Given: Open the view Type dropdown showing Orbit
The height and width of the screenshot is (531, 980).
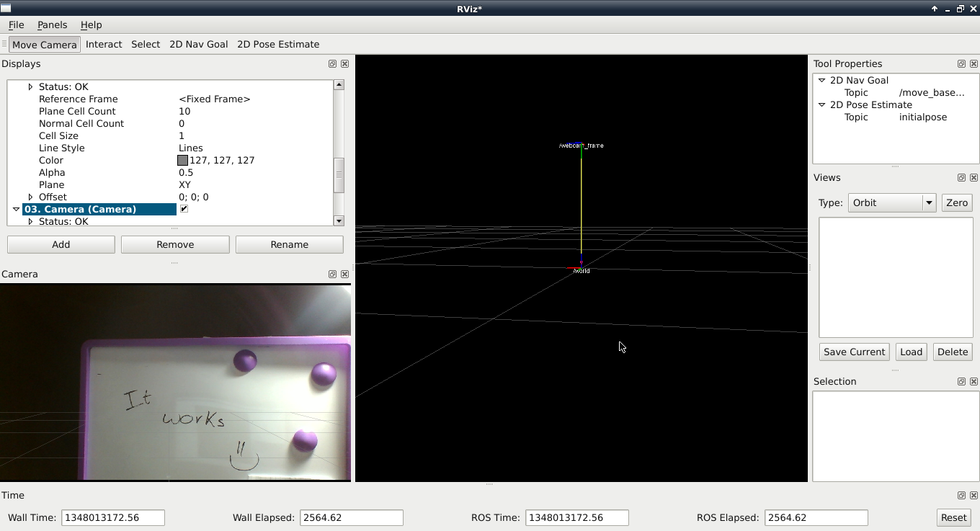Looking at the screenshot, I should click(x=891, y=203).
